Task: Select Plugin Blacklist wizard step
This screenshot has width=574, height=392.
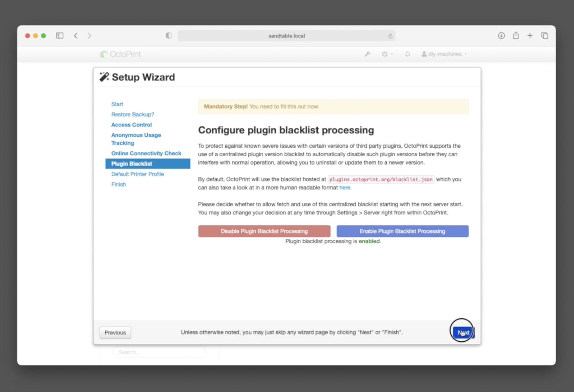Action: [148, 164]
